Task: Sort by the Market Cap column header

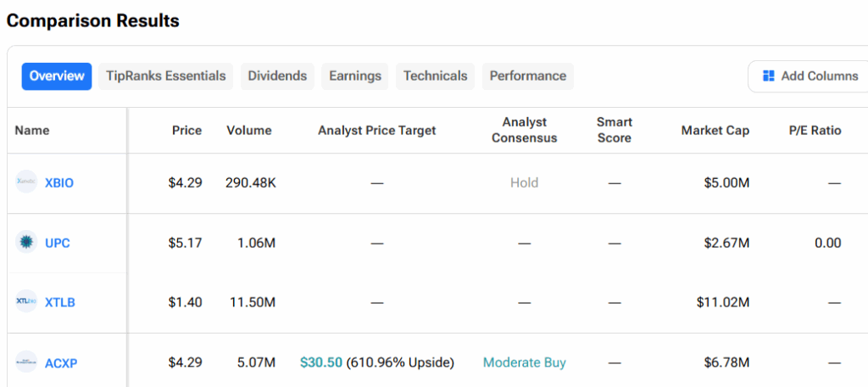Action: [715, 131]
